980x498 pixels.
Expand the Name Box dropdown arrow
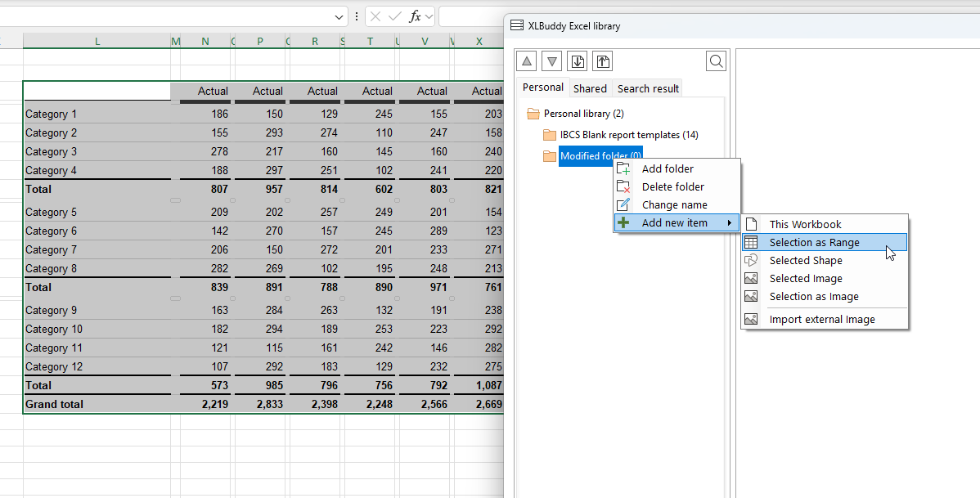pos(339,16)
